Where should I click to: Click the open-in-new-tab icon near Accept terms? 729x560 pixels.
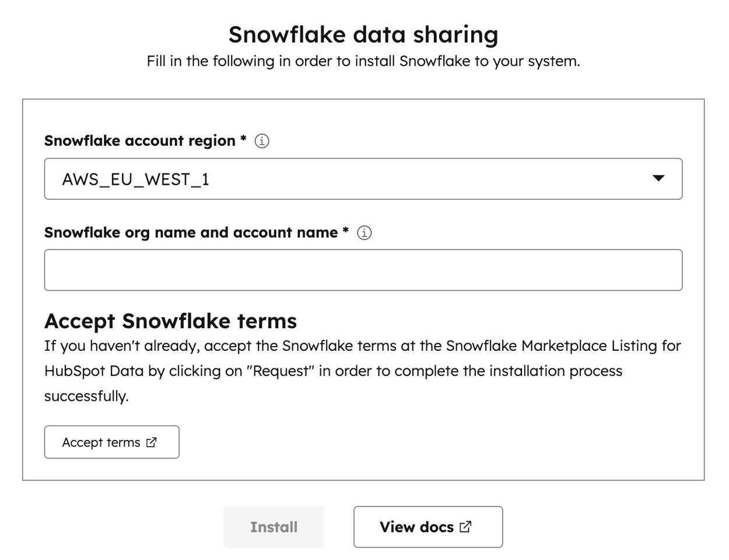pos(151,442)
